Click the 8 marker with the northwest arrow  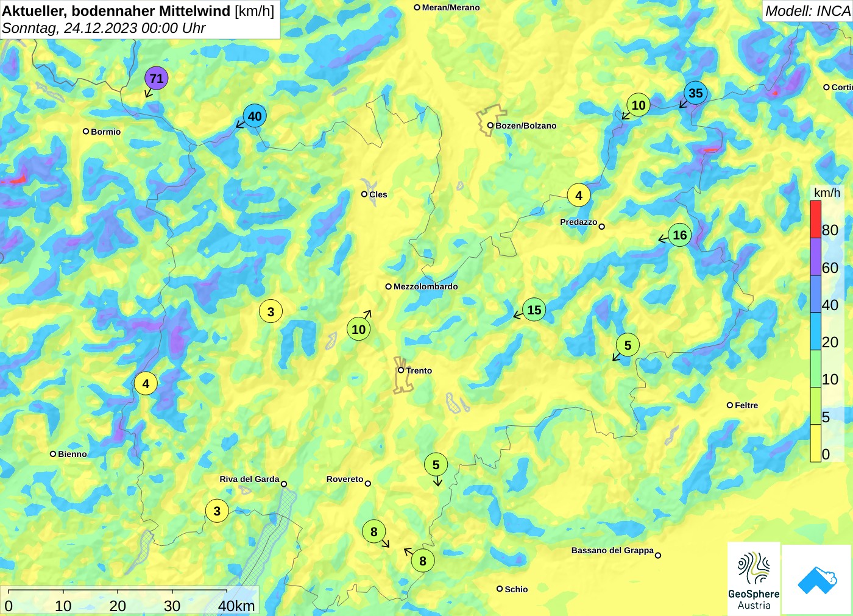(x=423, y=561)
